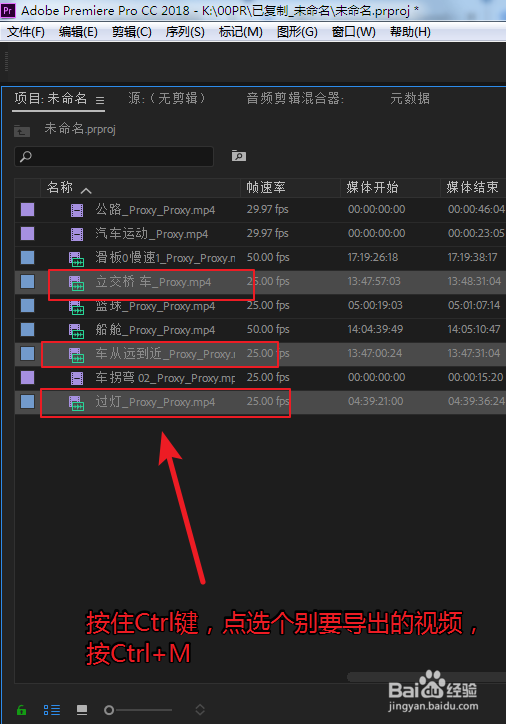Select 船舱_Proxy_Proxy.mp4 file name
The image size is (506, 724).
pos(155,330)
